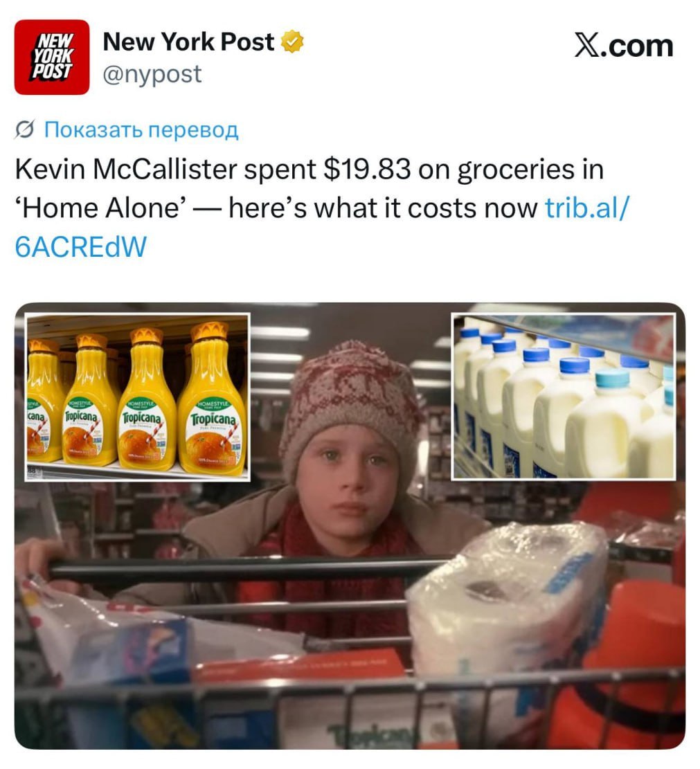Click the gold verified badge
The width and height of the screenshot is (700, 769).
(x=292, y=42)
